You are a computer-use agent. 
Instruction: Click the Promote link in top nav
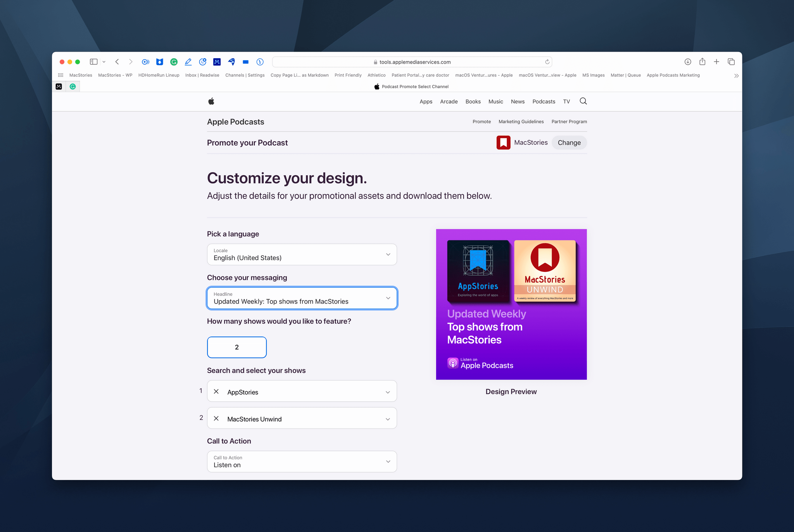482,122
